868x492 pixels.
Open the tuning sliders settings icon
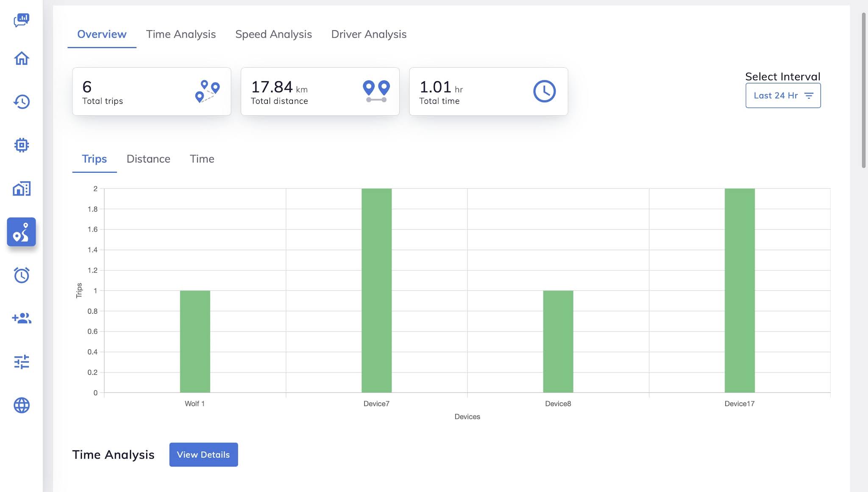click(21, 362)
